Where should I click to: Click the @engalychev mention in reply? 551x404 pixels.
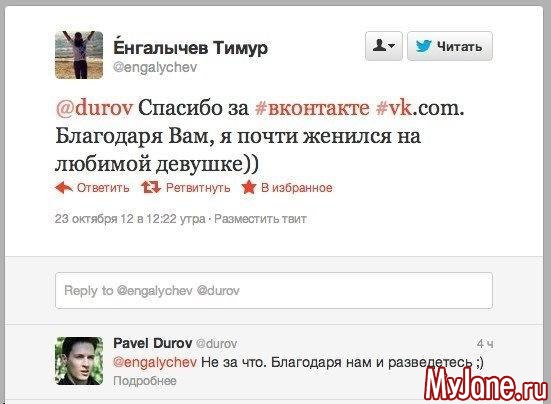tap(155, 362)
